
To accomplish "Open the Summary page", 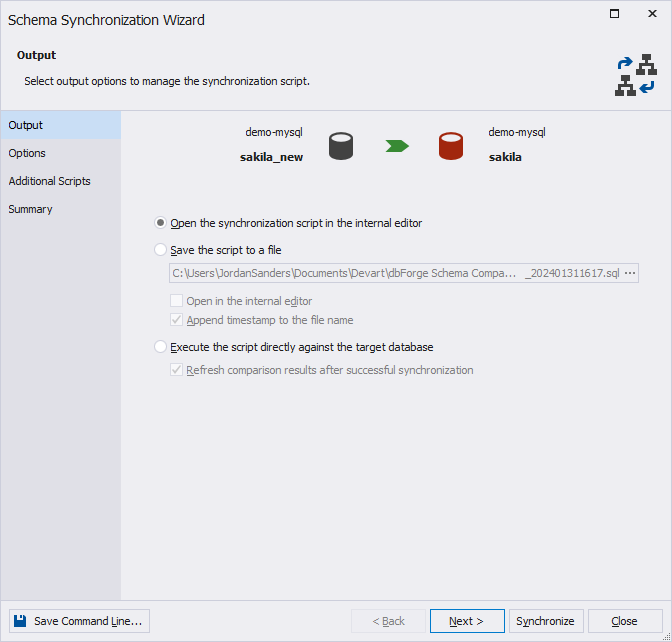I will click(x=60, y=209).
